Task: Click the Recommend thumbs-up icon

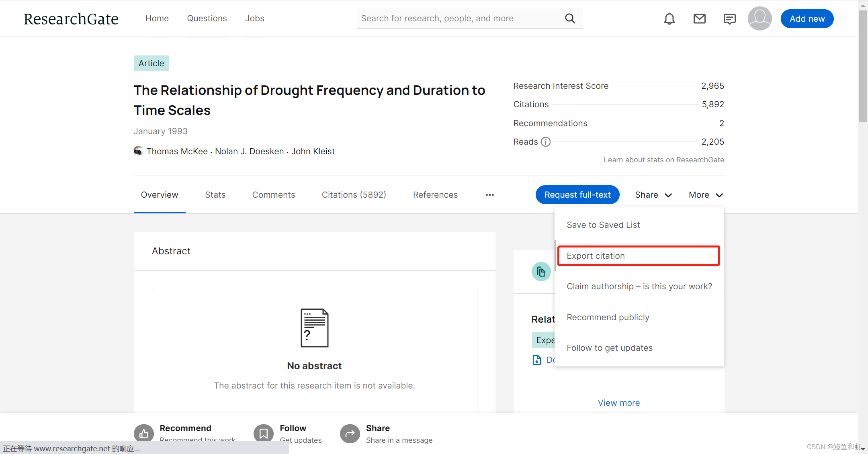Action: (x=144, y=434)
